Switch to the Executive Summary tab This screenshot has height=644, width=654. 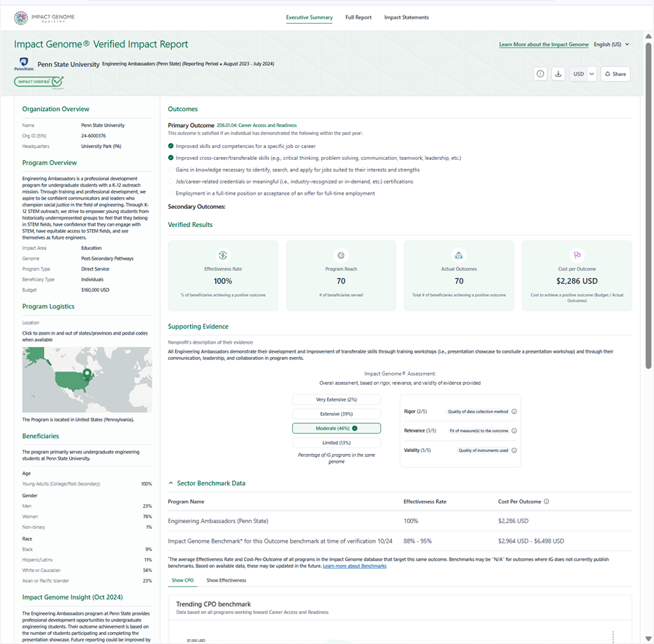point(309,17)
